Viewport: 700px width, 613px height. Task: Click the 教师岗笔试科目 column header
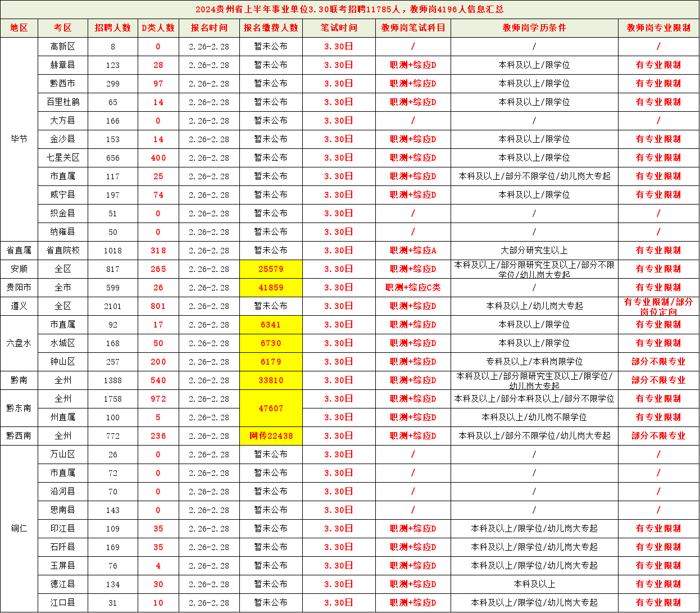point(413,28)
